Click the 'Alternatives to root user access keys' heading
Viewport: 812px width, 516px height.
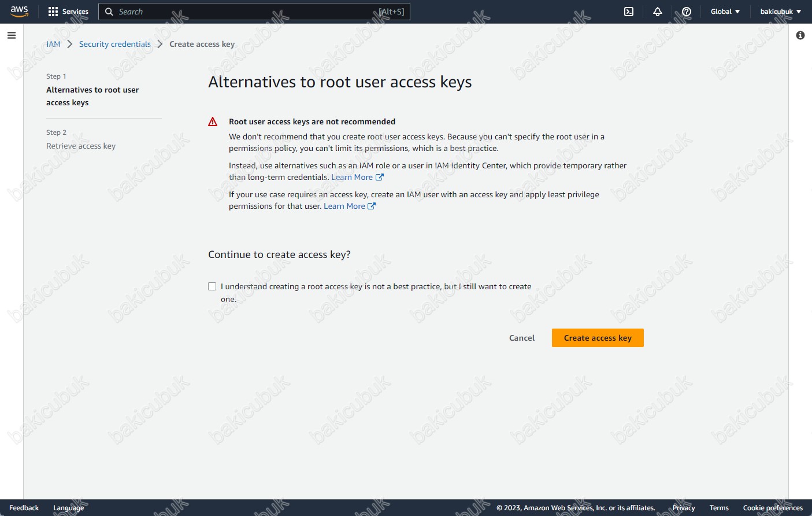tap(340, 82)
